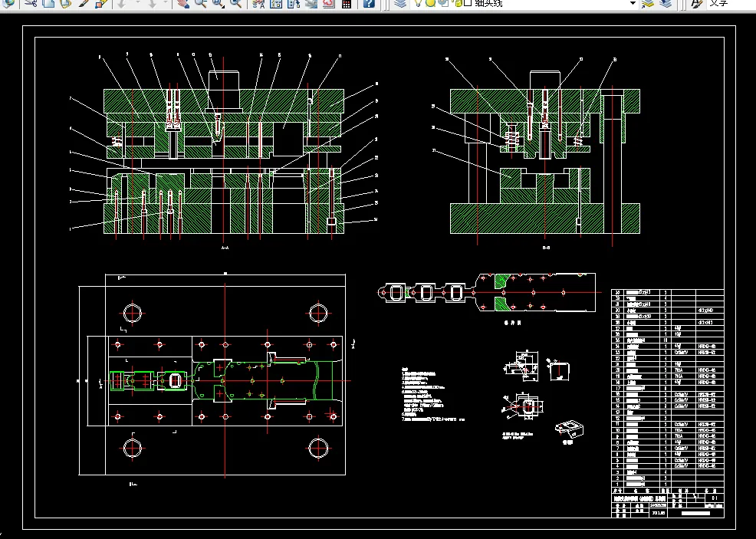This screenshot has height=539, width=756.
Task: Open the Layer Properties Manager icon
Action: (399, 3)
